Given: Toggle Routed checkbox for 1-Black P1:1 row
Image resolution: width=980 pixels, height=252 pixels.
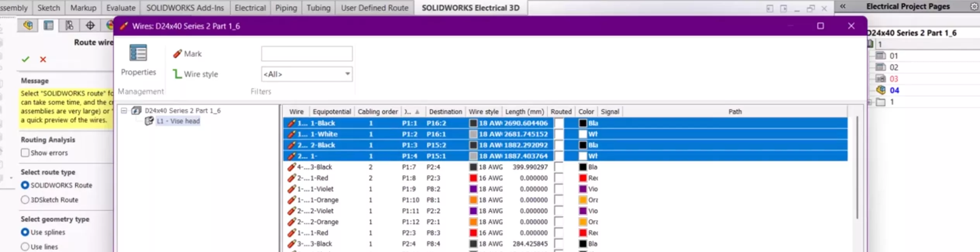Looking at the screenshot, I should (559, 123).
